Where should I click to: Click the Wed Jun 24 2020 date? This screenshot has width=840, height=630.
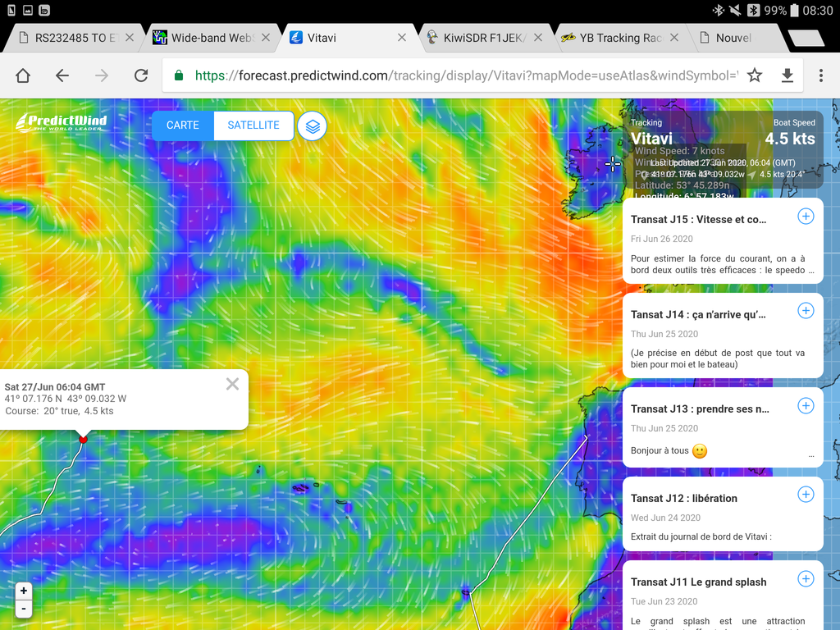tap(665, 518)
